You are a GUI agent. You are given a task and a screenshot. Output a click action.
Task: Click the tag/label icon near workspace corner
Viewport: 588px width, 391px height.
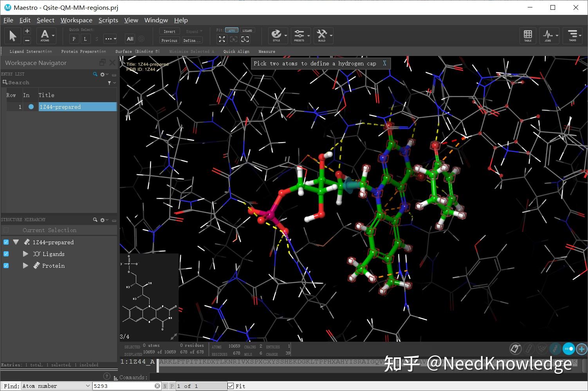click(515, 348)
